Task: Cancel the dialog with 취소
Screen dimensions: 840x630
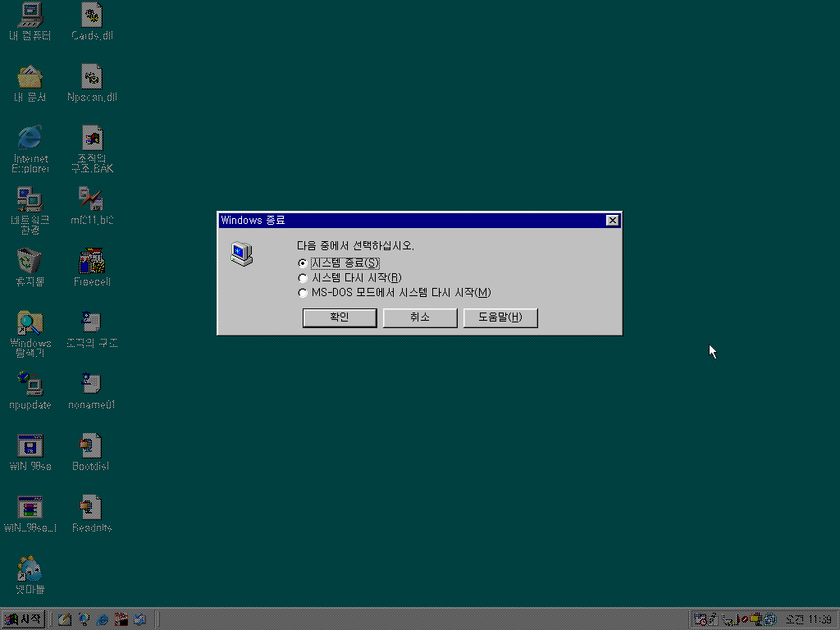Action: click(x=420, y=317)
